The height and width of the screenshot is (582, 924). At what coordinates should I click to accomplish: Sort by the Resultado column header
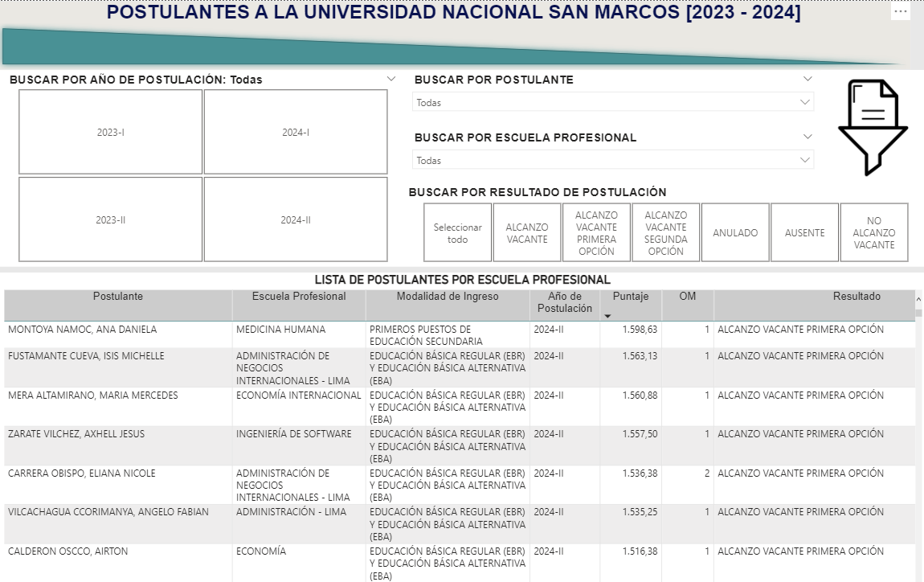point(856,297)
